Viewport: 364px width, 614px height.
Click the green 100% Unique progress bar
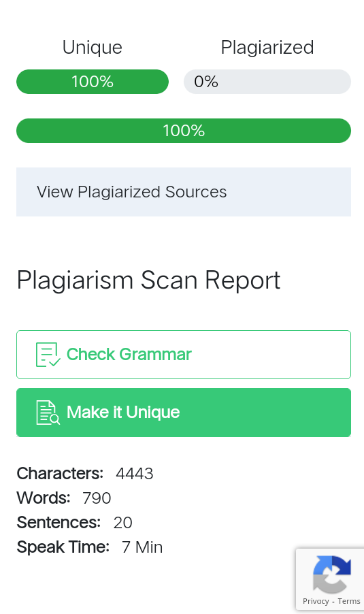pyautogui.click(x=93, y=82)
